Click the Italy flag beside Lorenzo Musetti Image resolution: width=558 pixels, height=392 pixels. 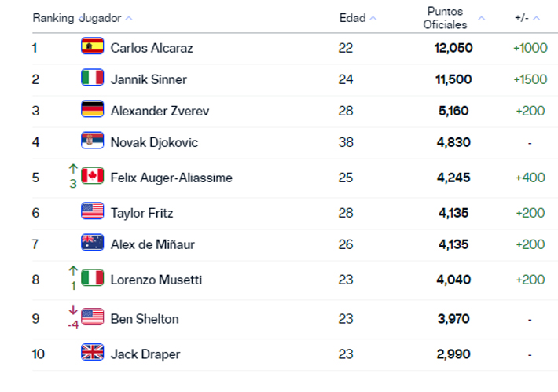tap(92, 278)
